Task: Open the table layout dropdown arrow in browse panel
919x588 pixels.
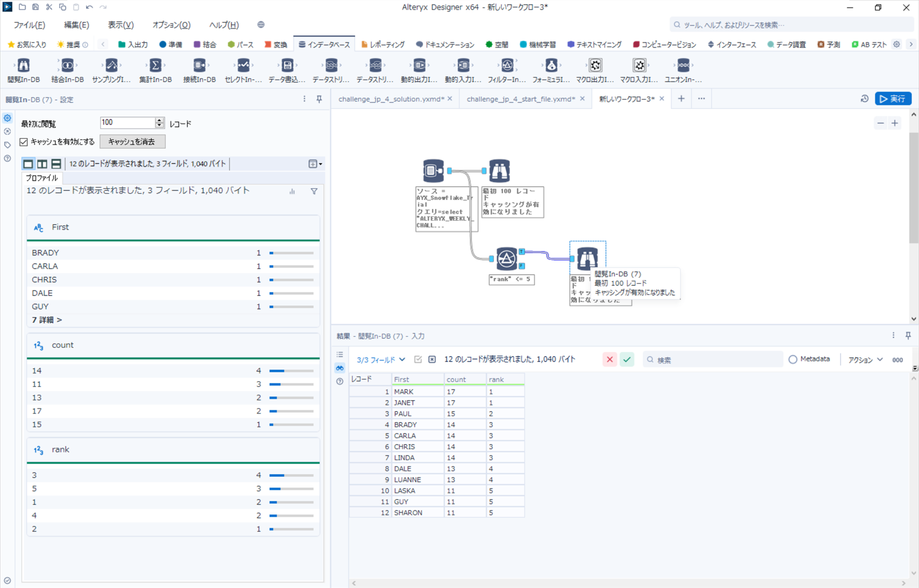Action: pos(319,163)
